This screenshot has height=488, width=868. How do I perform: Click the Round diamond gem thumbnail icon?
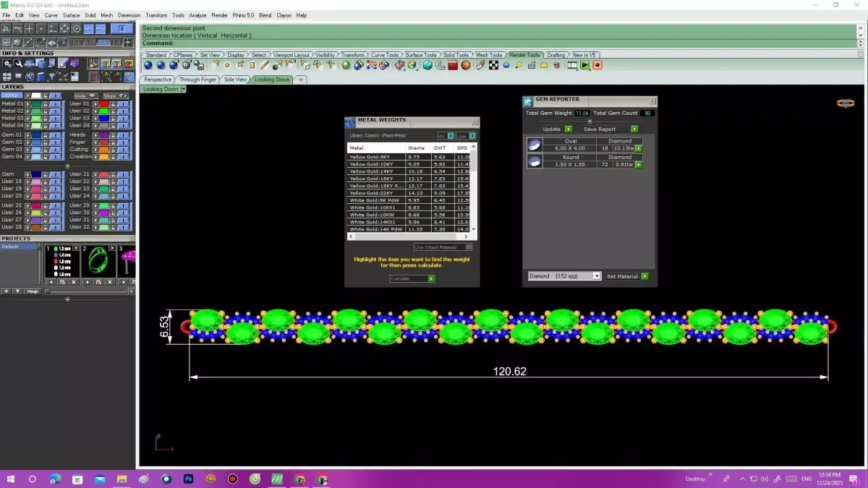[535, 161]
